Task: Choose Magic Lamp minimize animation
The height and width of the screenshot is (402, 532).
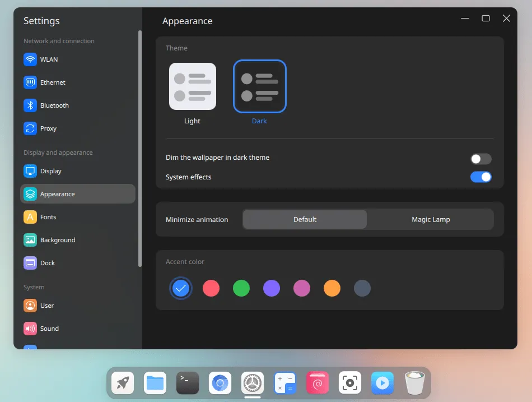Action: [x=430, y=219]
